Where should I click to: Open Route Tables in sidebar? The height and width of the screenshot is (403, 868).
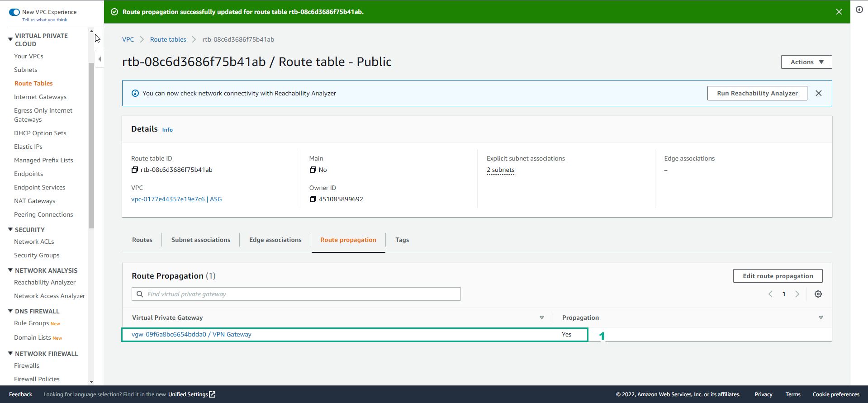click(x=33, y=83)
